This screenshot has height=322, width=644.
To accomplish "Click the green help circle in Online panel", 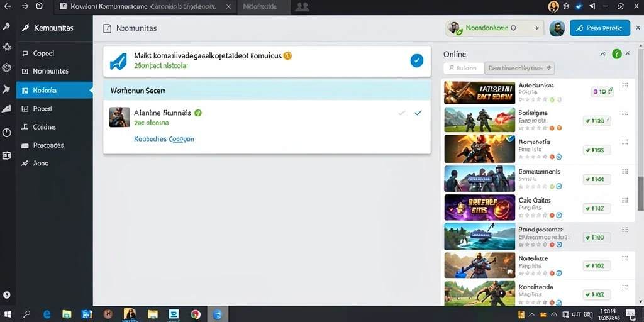I will 616,54.
